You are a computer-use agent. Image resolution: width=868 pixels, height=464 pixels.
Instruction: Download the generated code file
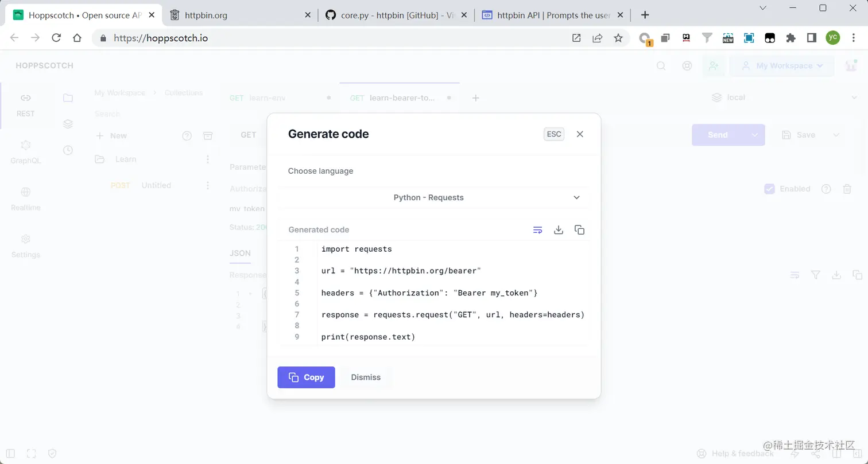(x=559, y=230)
